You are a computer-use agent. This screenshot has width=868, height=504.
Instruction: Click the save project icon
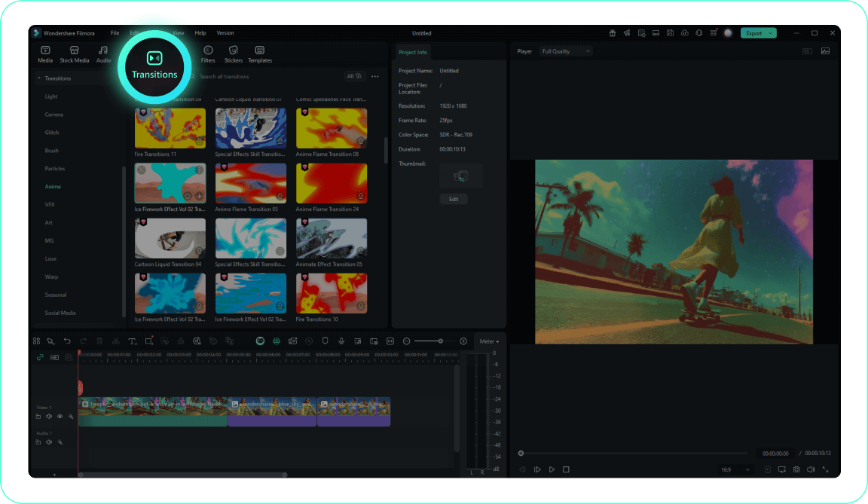pyautogui.click(x=670, y=33)
